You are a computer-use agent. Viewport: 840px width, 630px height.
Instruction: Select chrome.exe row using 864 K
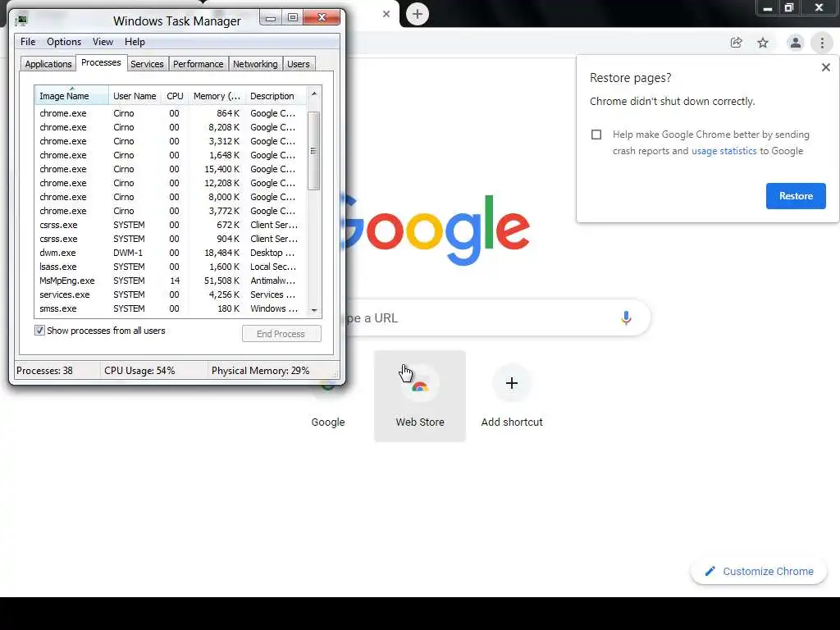[x=170, y=113]
